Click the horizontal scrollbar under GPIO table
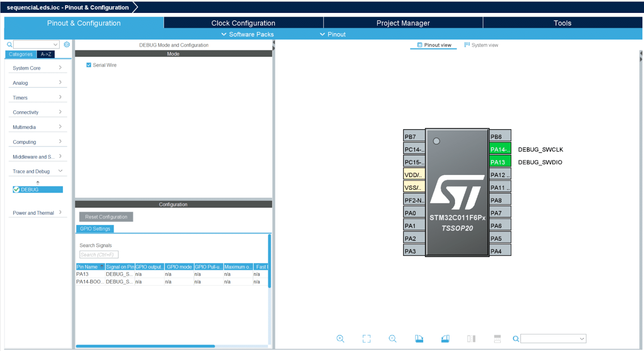Screen dimensions: 644x351 pos(145,346)
